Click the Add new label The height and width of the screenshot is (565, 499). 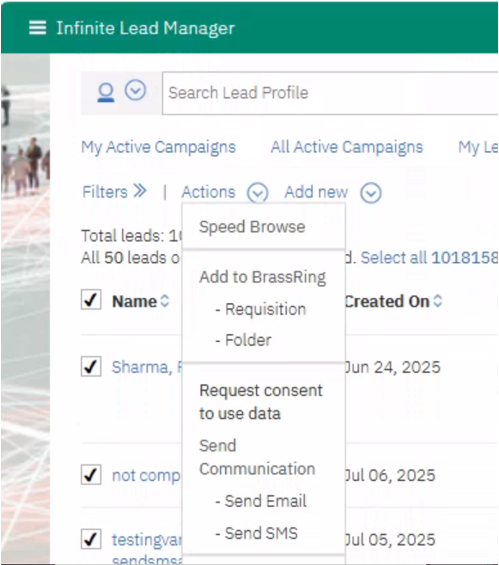[316, 192]
